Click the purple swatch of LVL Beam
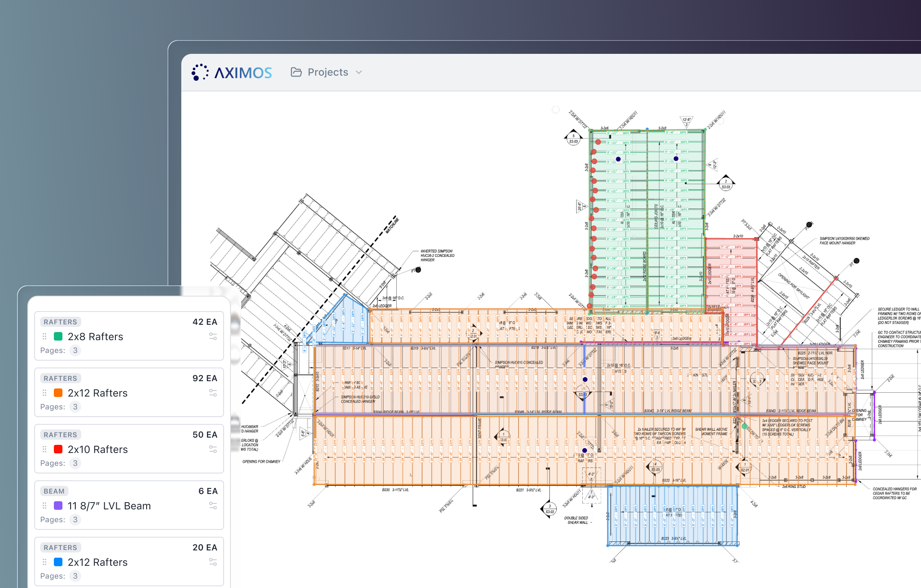The width and height of the screenshot is (921, 588). (58, 506)
